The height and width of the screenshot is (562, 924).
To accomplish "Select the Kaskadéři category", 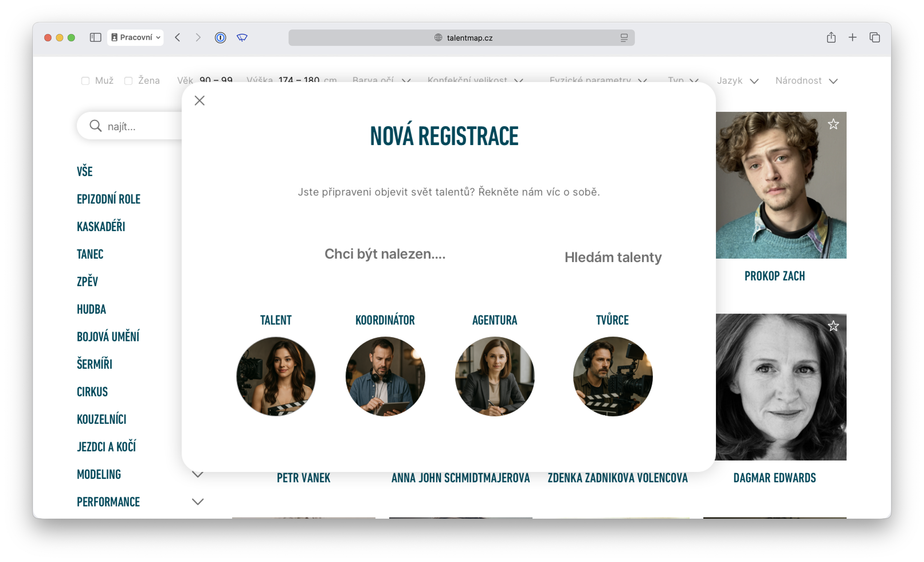I will coord(101,227).
